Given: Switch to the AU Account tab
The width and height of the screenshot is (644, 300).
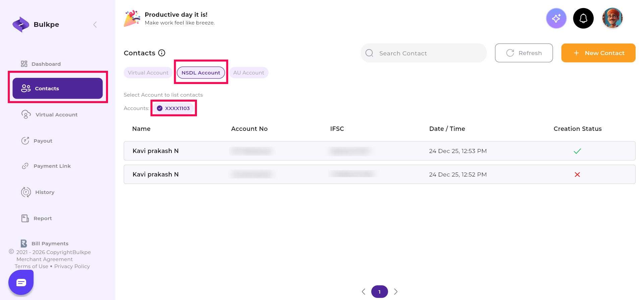Looking at the screenshot, I should 249,73.
